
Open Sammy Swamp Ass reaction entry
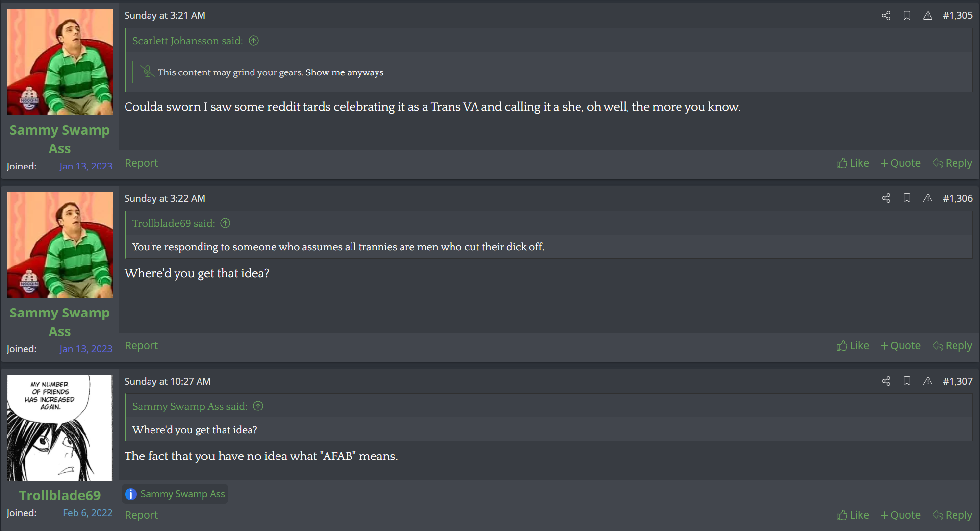coord(182,494)
